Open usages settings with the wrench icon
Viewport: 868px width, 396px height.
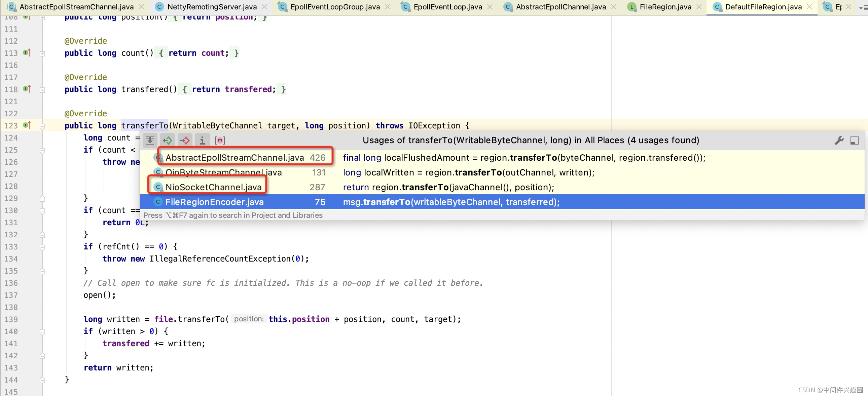pyautogui.click(x=839, y=140)
